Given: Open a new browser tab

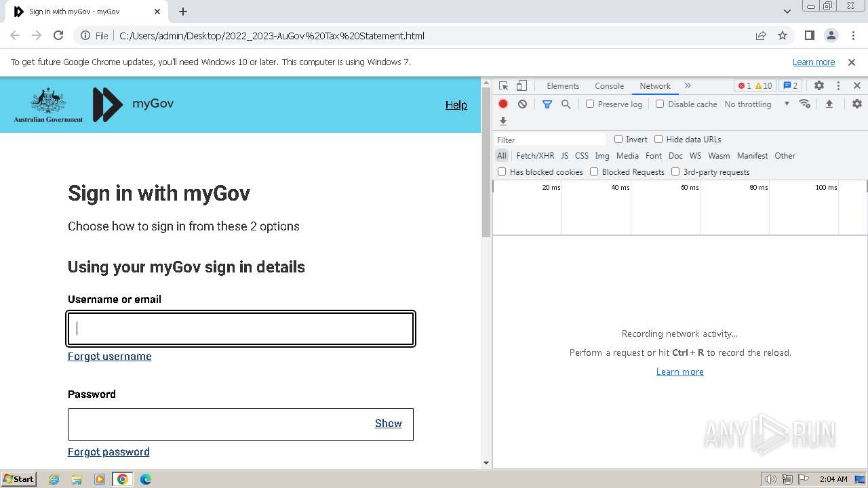Looking at the screenshot, I should click(183, 12).
